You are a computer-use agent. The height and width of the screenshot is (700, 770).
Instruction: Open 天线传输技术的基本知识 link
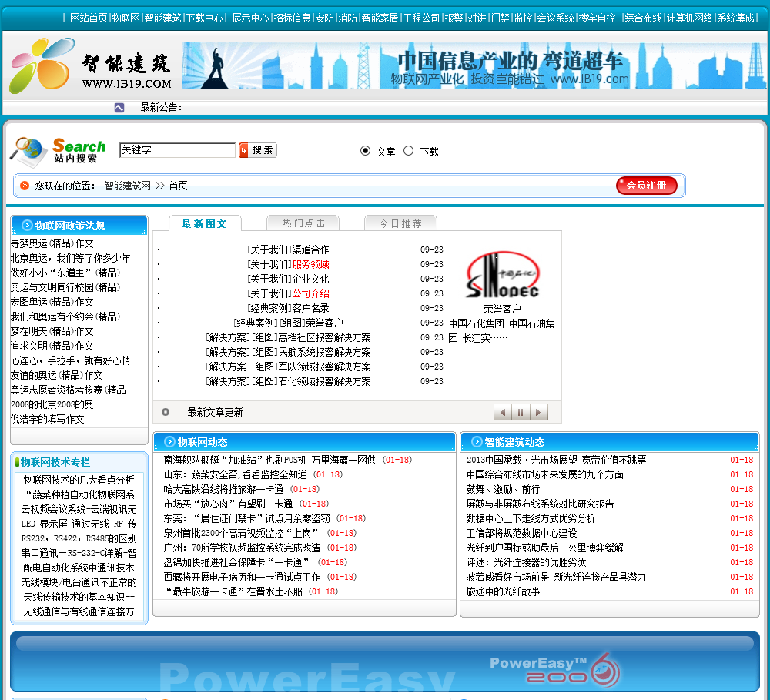point(79,597)
